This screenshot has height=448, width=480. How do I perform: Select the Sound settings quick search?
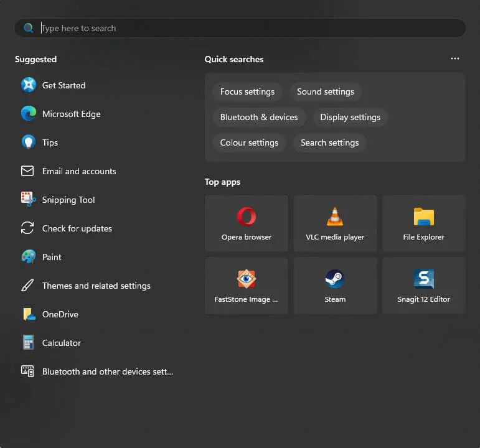(326, 92)
